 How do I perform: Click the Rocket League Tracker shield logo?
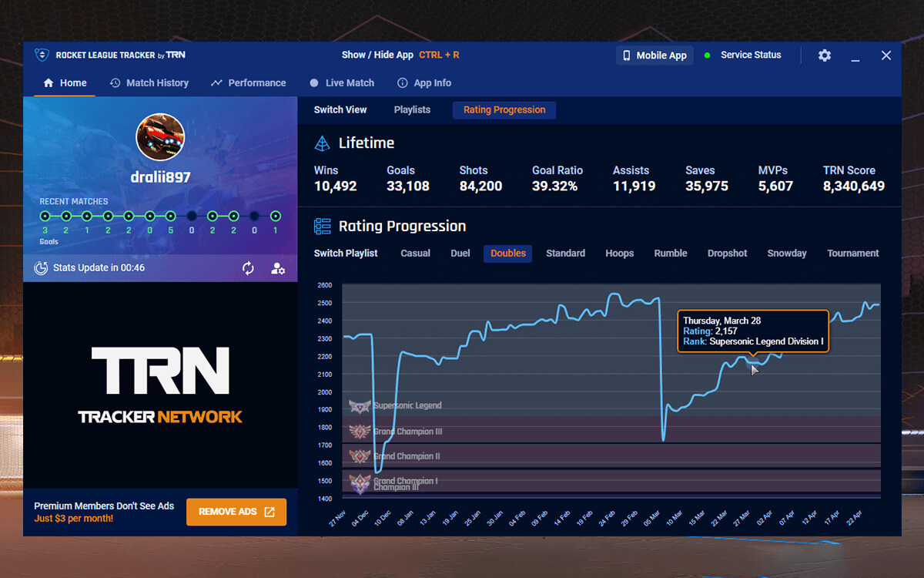click(42, 55)
